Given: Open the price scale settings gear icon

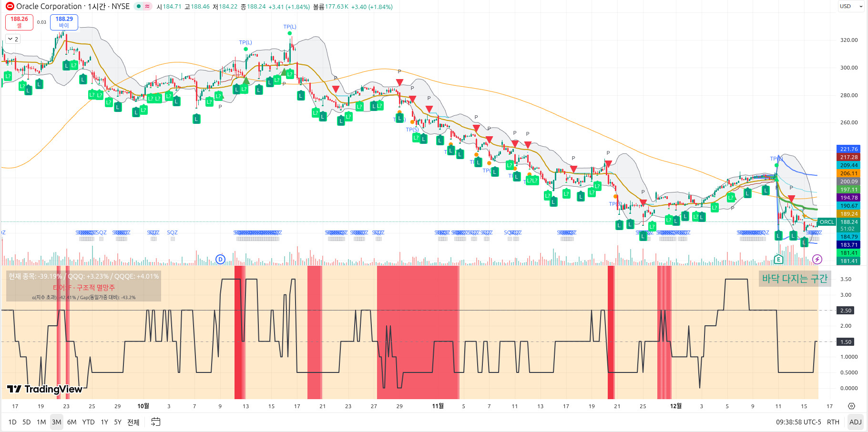Looking at the screenshot, I should (x=851, y=406).
